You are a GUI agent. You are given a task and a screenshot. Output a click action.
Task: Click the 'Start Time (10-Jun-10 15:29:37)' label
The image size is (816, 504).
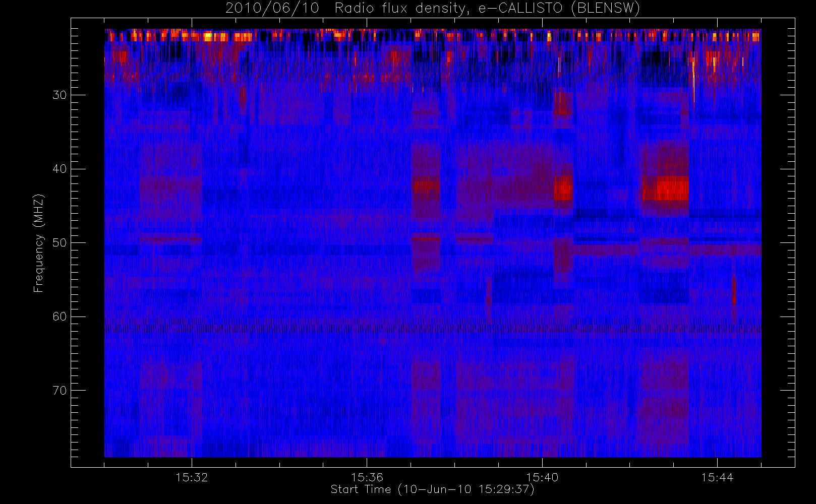pyautogui.click(x=432, y=489)
